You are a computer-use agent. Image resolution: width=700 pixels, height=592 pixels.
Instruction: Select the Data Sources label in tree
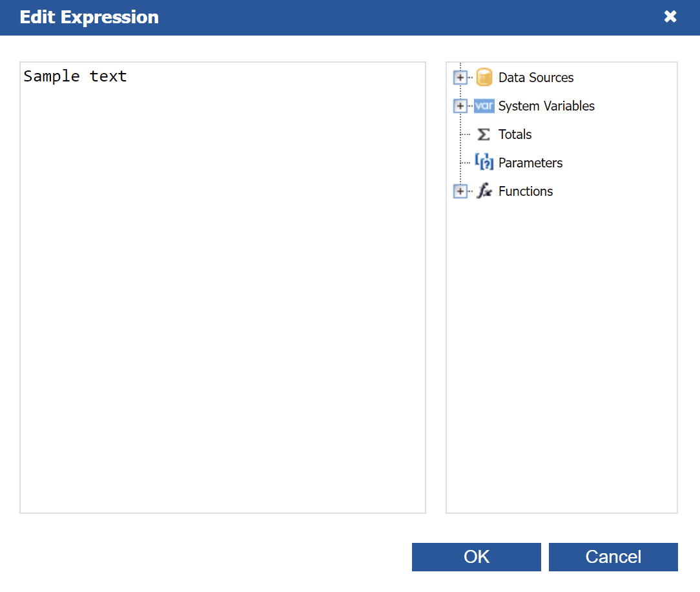pyautogui.click(x=536, y=78)
